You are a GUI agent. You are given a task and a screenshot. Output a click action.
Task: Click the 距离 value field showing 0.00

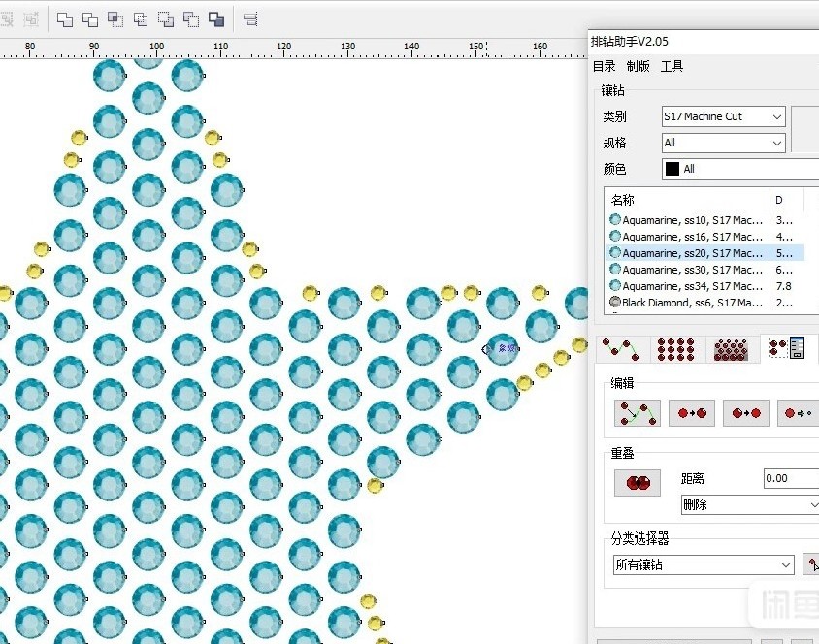tap(789, 478)
